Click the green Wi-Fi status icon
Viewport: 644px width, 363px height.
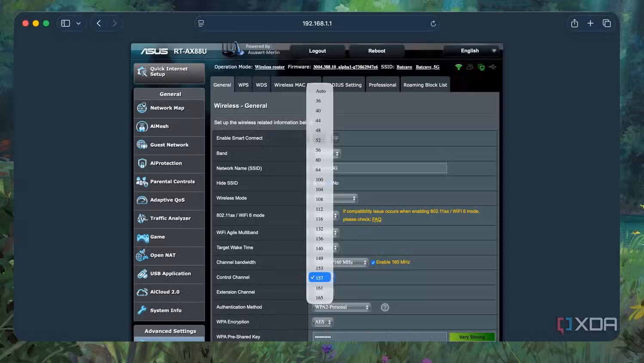pyautogui.click(x=458, y=67)
